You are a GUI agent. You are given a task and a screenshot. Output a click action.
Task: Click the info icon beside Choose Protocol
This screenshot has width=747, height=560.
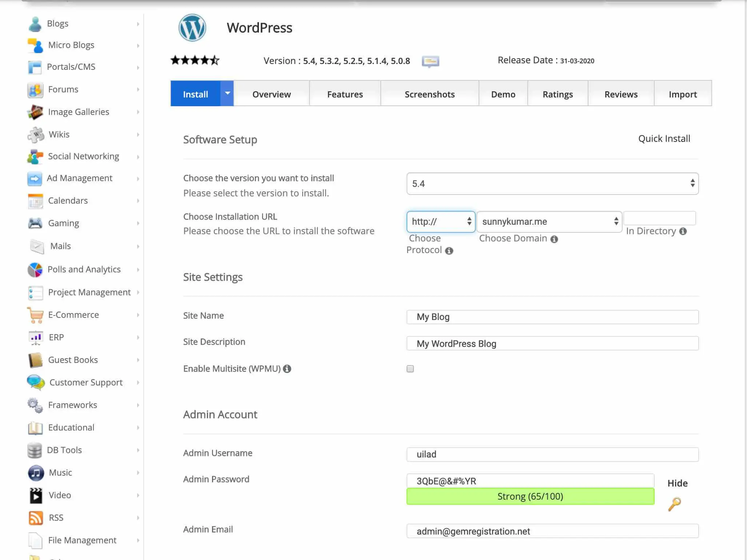449,251
